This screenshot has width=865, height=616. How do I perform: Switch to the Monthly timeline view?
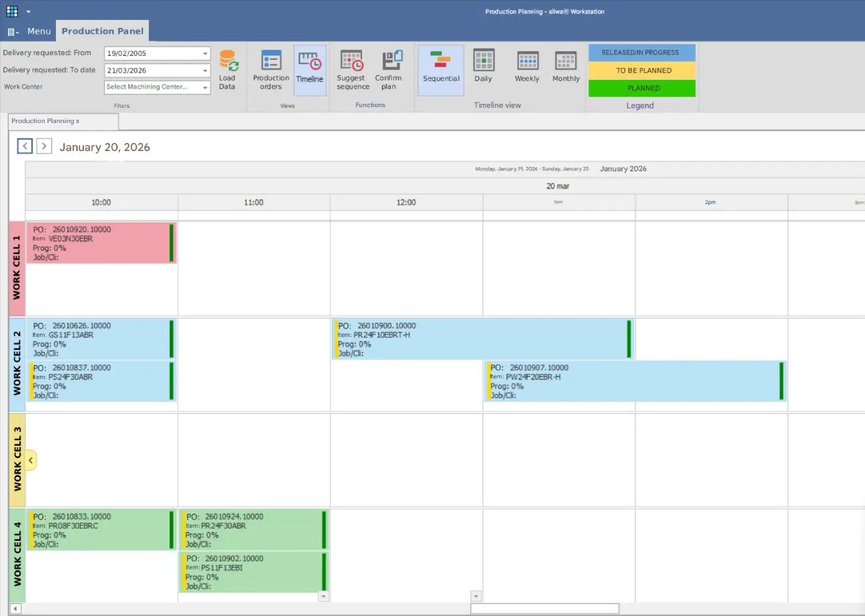(566, 69)
